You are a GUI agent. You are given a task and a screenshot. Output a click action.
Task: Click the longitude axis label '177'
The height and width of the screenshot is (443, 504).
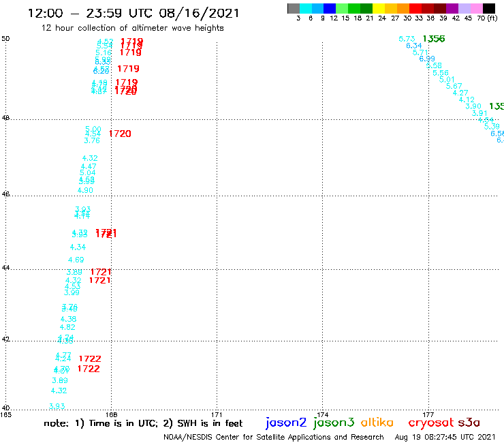coord(428,414)
